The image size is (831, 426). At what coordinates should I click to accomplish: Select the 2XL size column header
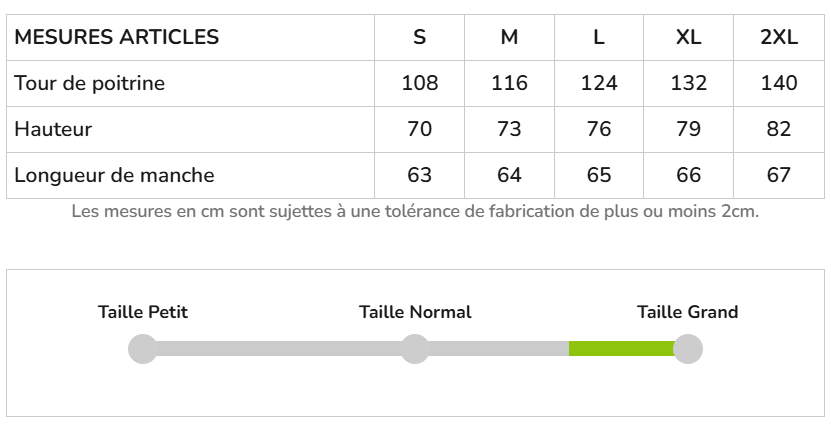coord(779,38)
